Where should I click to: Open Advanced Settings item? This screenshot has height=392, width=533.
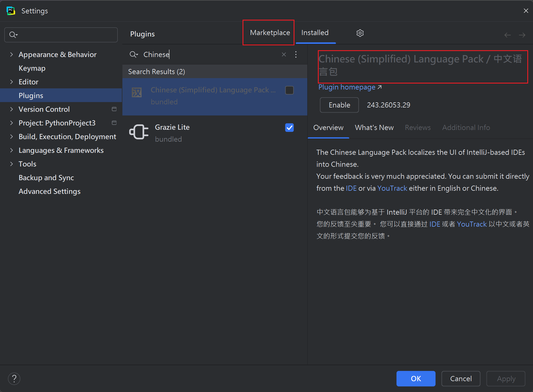(x=50, y=191)
